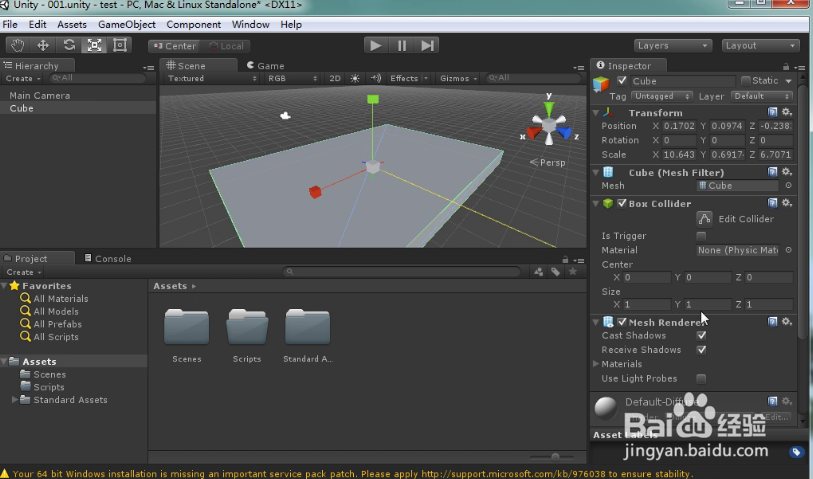Click the Step forward button
Viewport: 813px width, 479px height.
click(x=427, y=46)
